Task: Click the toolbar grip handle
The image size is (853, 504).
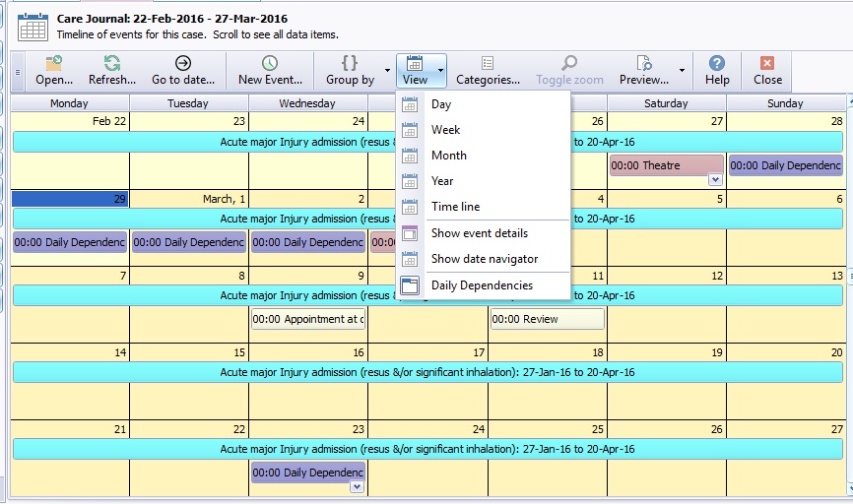Action: [x=18, y=71]
